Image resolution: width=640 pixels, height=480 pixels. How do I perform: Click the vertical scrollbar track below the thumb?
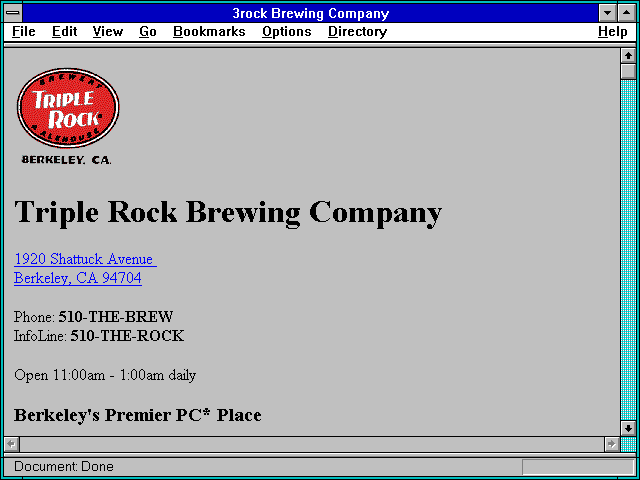click(628, 250)
